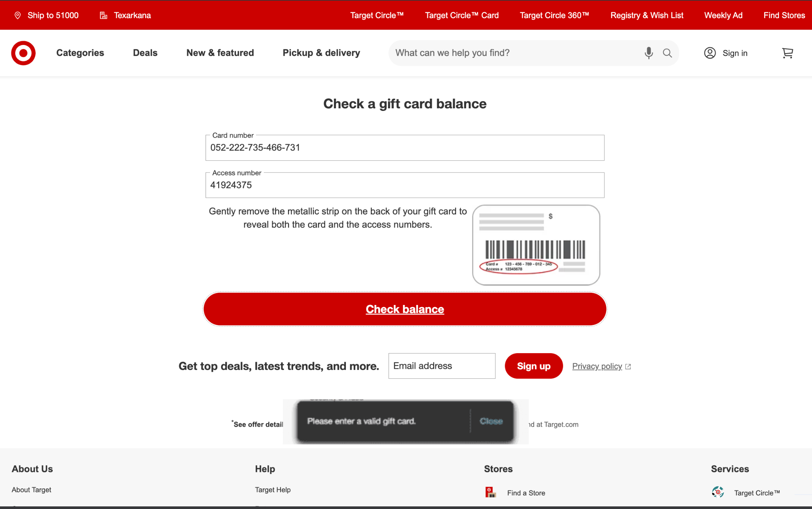This screenshot has width=812, height=509.
Task: Click the store building icon near Texarkana
Action: tap(104, 15)
